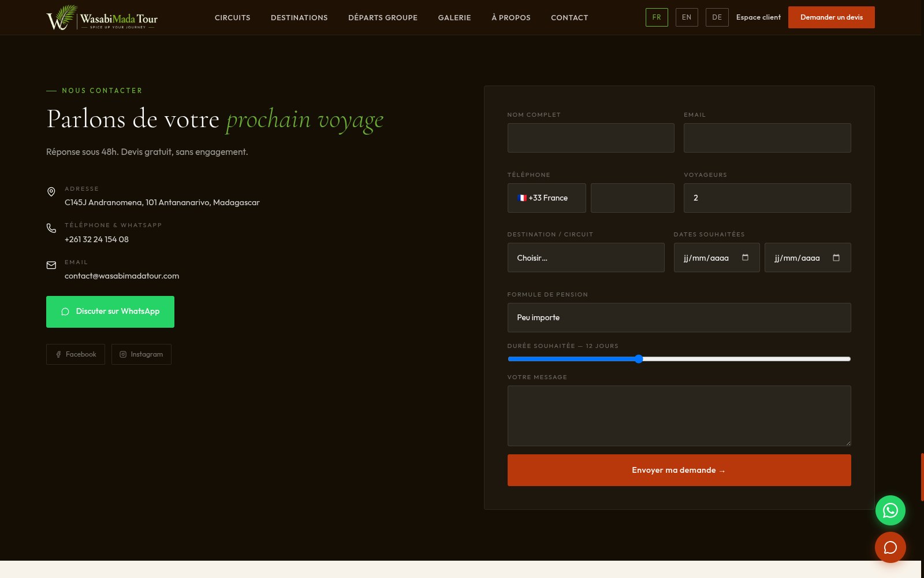Image resolution: width=924 pixels, height=578 pixels.
Task: Click the Demander un devis button
Action: pos(832,17)
